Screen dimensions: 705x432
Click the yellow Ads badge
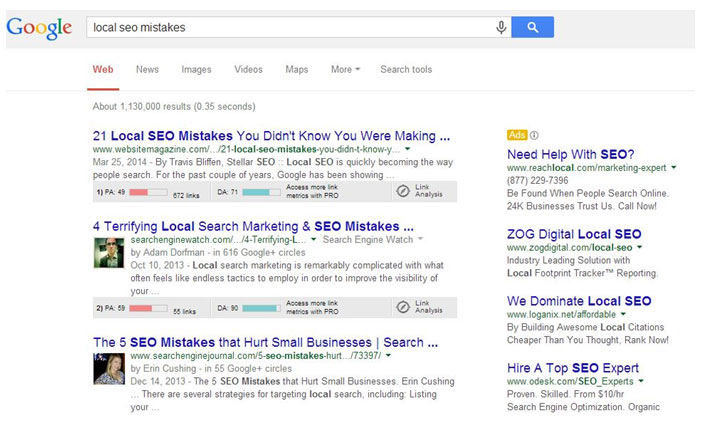click(517, 135)
